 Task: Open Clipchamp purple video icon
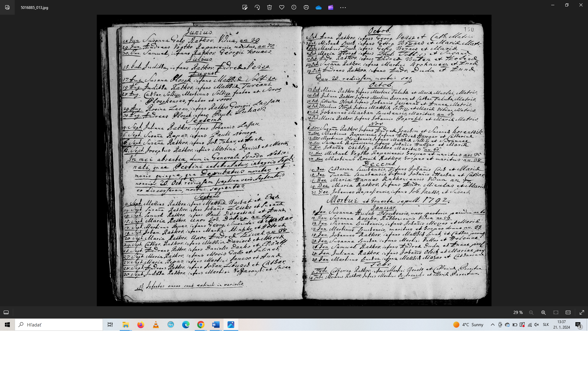tap(331, 7)
